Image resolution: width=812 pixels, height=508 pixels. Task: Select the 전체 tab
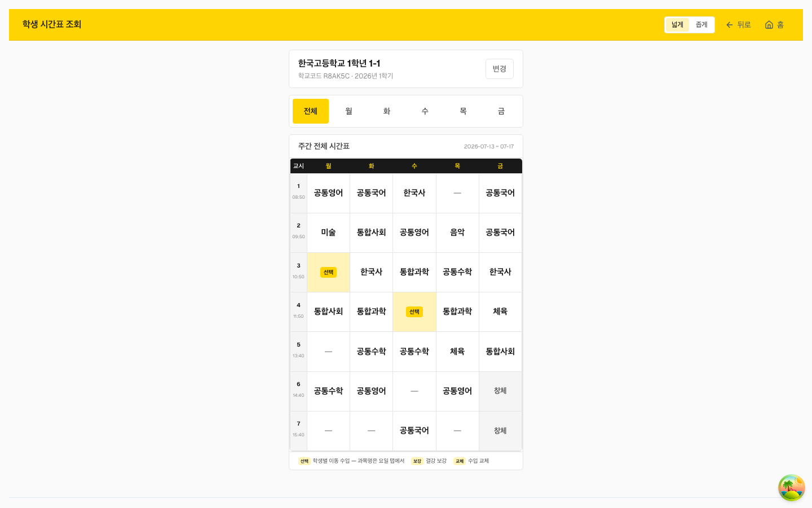click(x=311, y=111)
